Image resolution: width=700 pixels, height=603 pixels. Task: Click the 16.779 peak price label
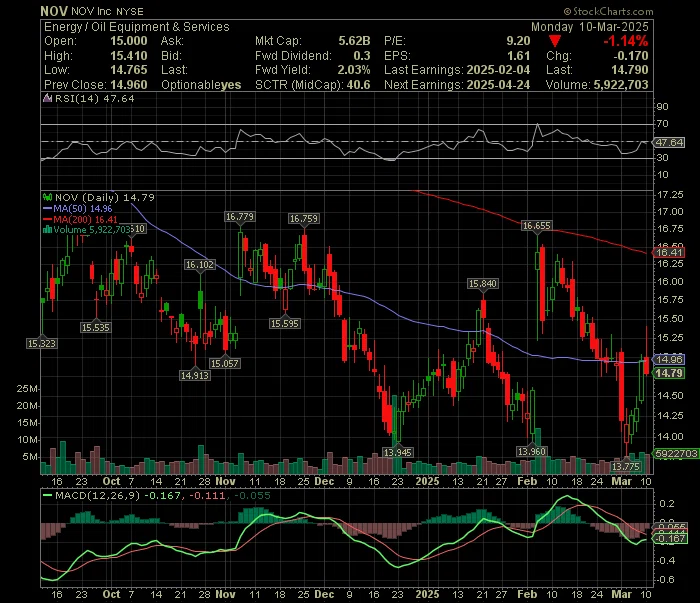click(240, 217)
